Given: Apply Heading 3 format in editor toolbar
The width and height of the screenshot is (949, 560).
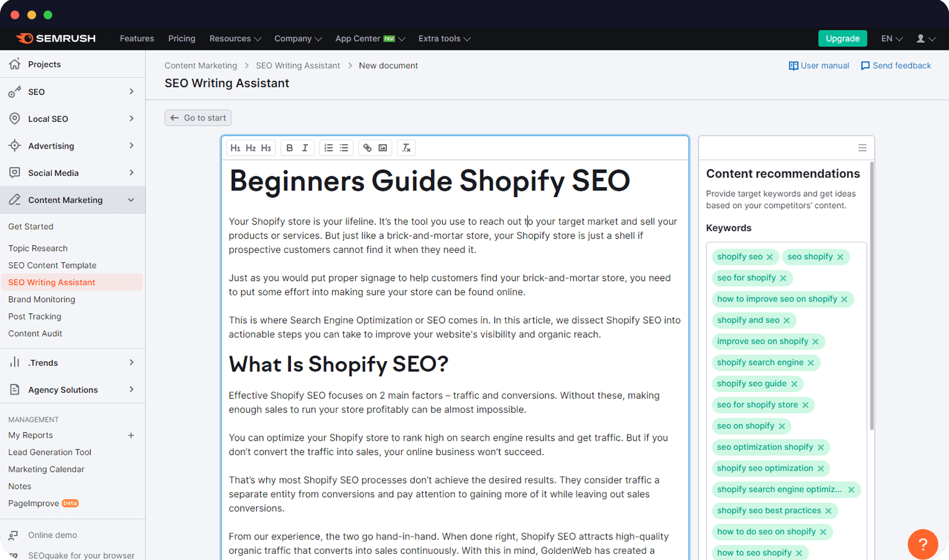Looking at the screenshot, I should point(266,148).
